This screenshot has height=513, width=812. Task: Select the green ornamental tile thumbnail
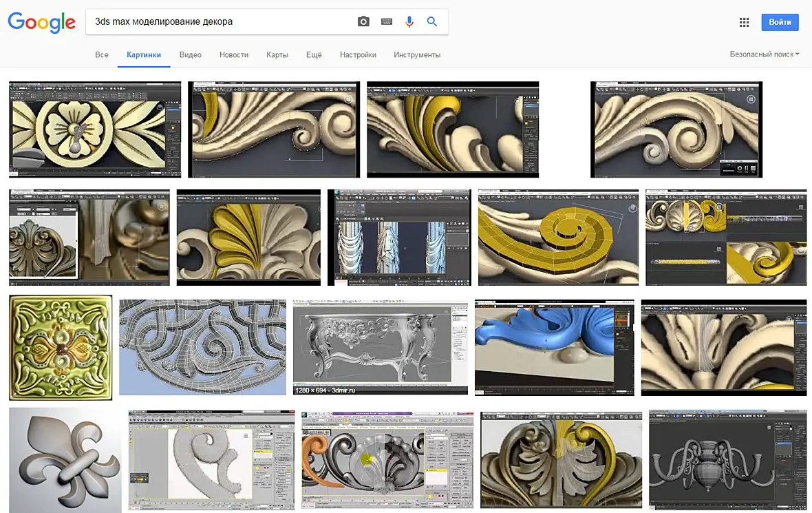61,348
